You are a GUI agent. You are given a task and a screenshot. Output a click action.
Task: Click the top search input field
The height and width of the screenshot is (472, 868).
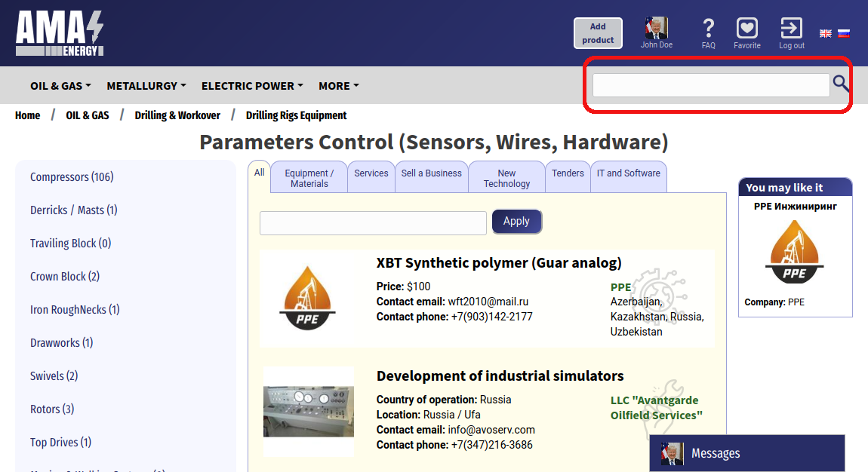tap(710, 85)
